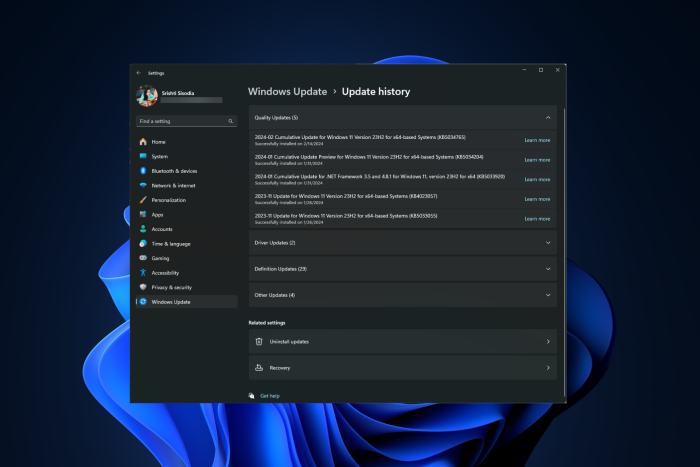Click the Get help link

(x=270, y=396)
